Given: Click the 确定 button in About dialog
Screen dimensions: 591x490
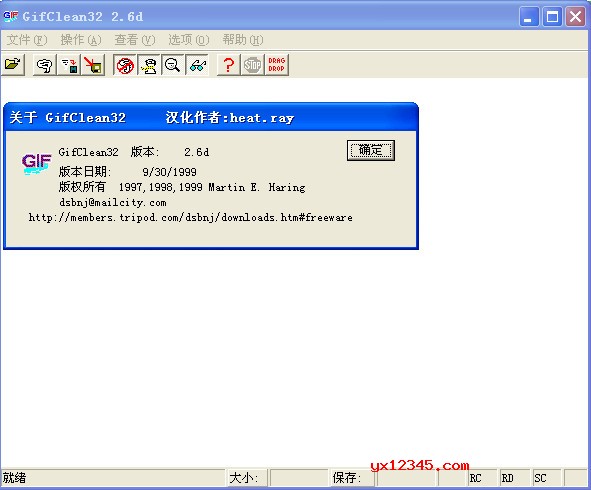Looking at the screenshot, I should point(371,150).
